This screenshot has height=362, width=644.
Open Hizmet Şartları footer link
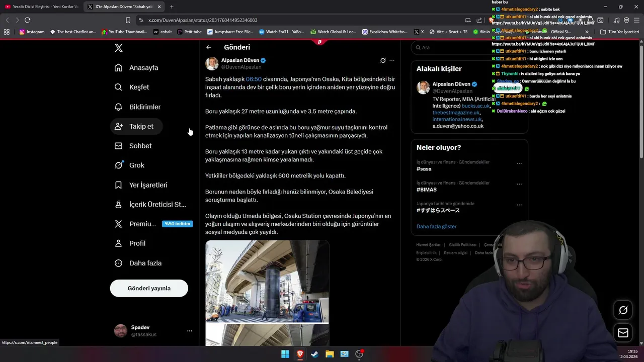pyautogui.click(x=429, y=245)
